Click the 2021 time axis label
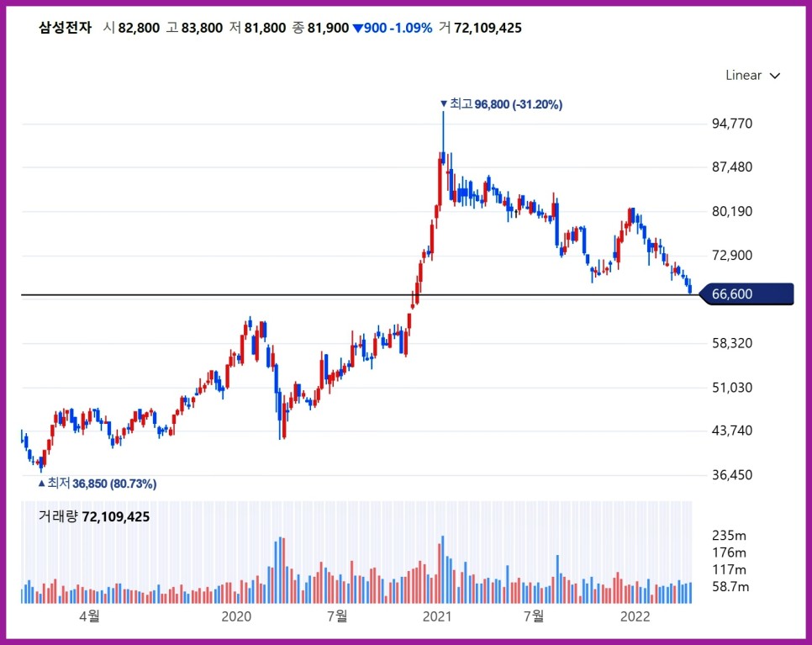The image size is (812, 645). 437,616
